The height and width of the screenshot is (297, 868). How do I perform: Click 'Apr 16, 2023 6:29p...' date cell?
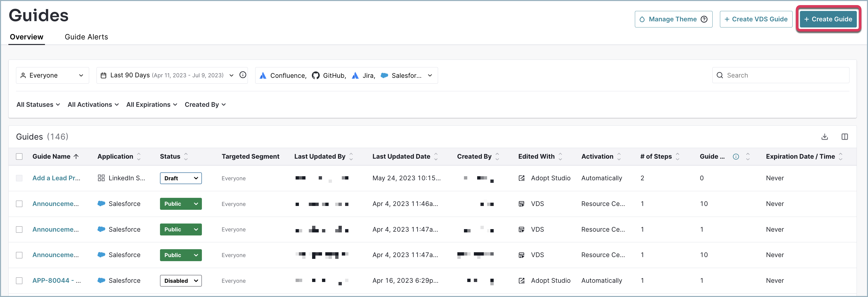tap(405, 280)
